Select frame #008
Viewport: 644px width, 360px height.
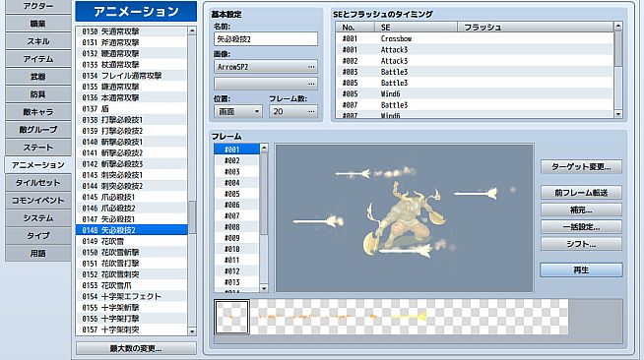236,227
